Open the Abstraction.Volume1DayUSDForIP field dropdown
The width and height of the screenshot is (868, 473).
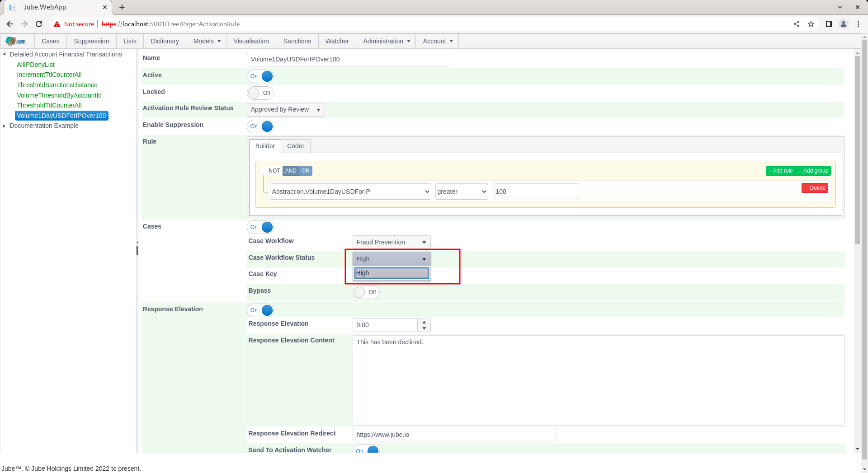[x=350, y=192]
